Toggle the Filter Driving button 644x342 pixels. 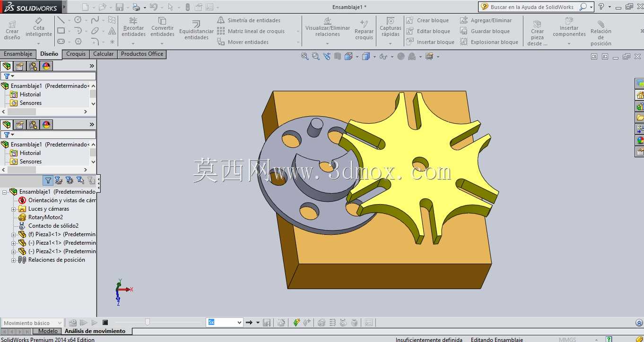pyautogui.click(x=70, y=180)
